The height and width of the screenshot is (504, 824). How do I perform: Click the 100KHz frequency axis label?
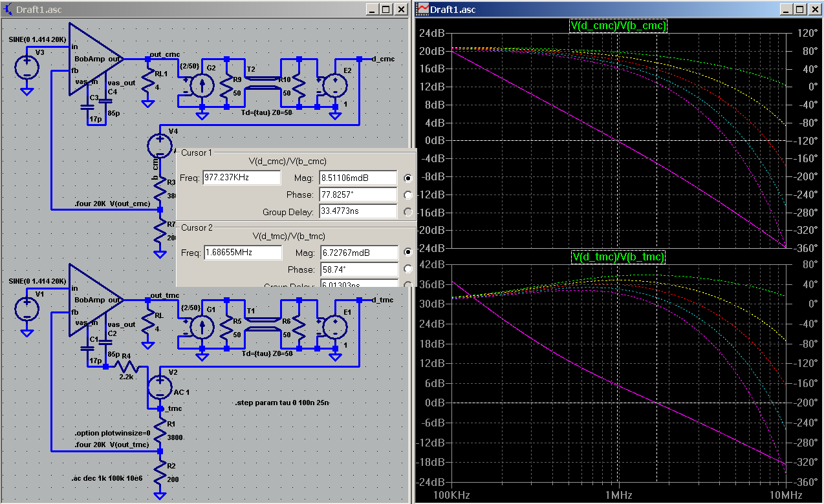pyautogui.click(x=451, y=495)
